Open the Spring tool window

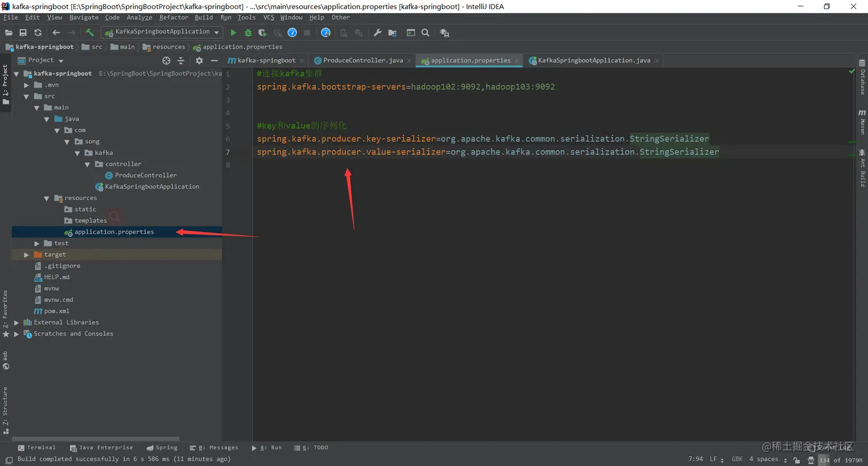[162, 448]
